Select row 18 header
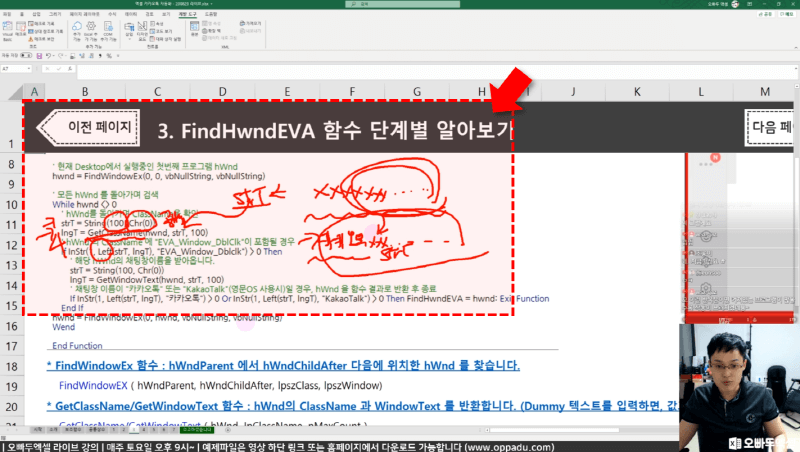The width and height of the screenshot is (800, 452). [x=11, y=366]
